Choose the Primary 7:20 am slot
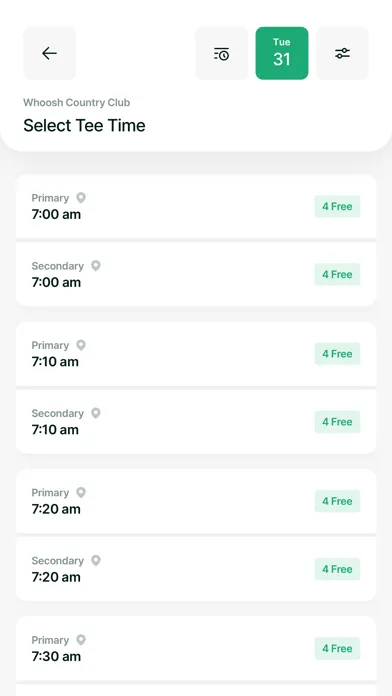The image size is (392, 696). click(196, 501)
